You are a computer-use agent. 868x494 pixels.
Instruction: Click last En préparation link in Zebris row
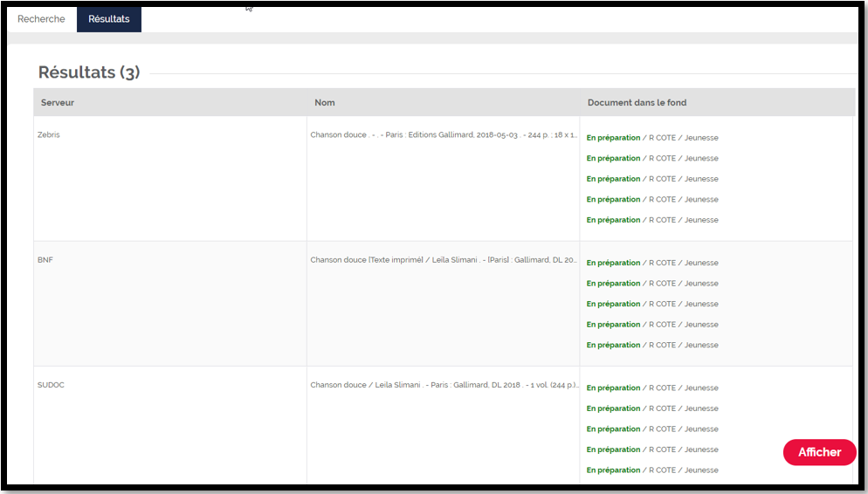[613, 220]
